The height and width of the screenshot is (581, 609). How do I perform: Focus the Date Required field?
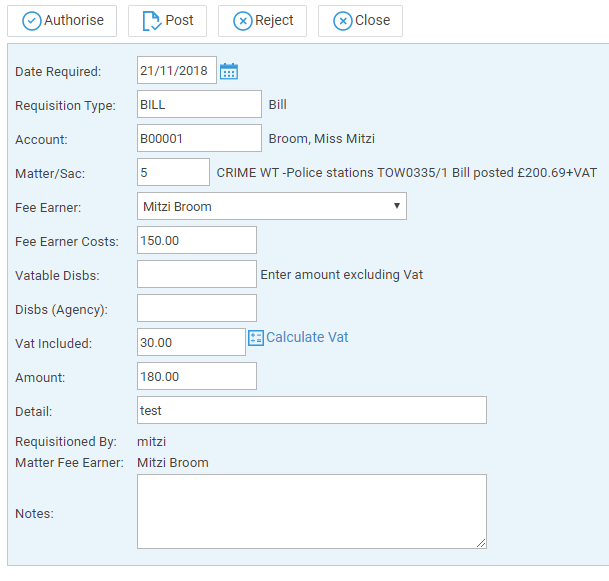pos(177,70)
